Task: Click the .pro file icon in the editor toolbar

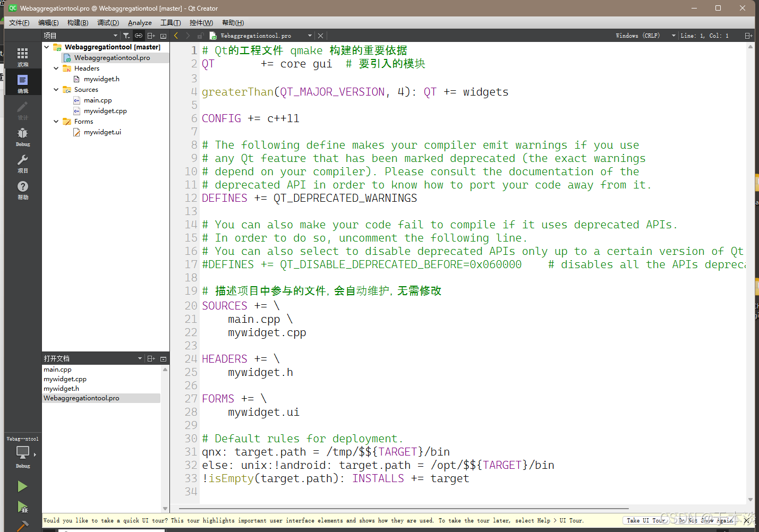Action: [x=213, y=36]
